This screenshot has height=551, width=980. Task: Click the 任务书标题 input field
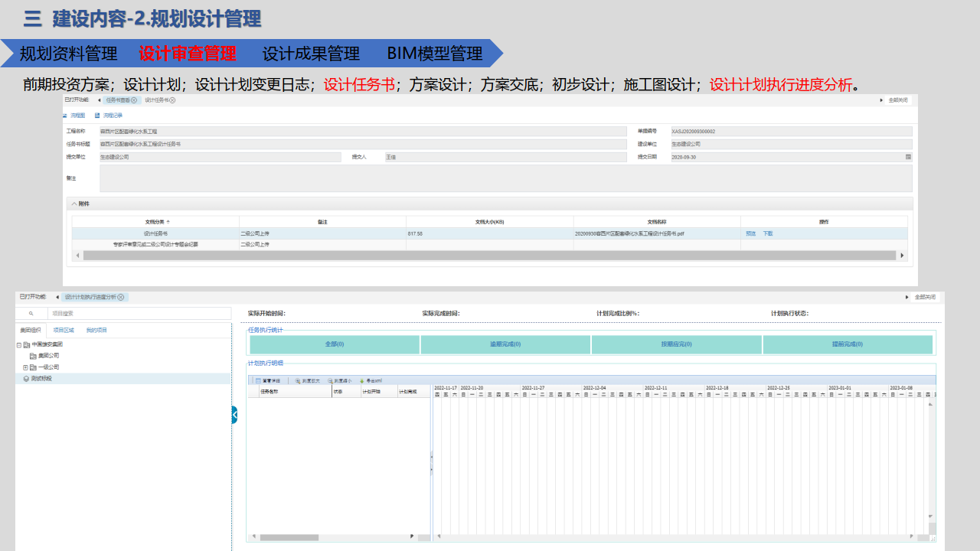pyautogui.click(x=363, y=144)
